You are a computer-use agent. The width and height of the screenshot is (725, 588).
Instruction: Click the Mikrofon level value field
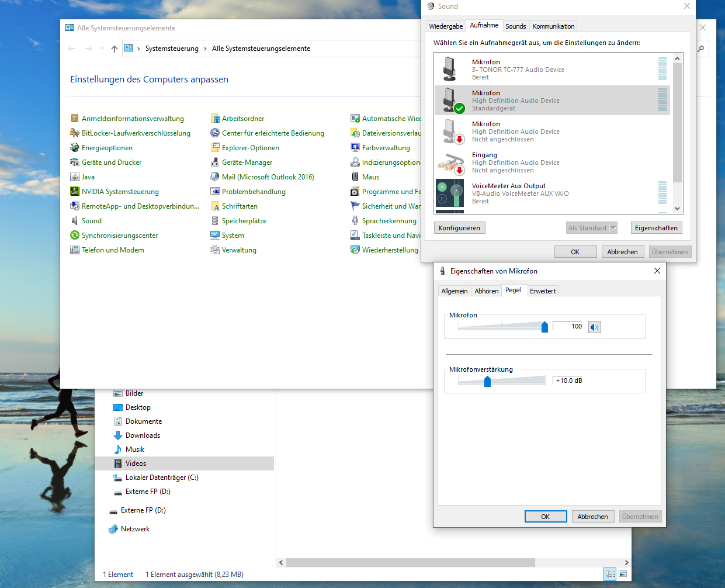568,326
